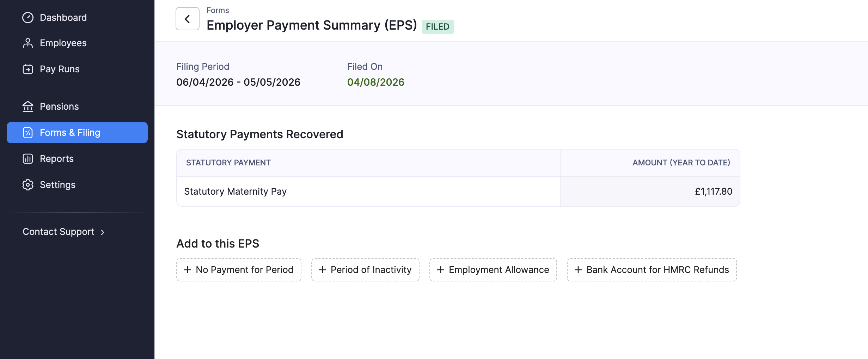This screenshot has width=868, height=359.
Task: Click the Statutory Payments Recovered heading
Action: [x=260, y=134]
